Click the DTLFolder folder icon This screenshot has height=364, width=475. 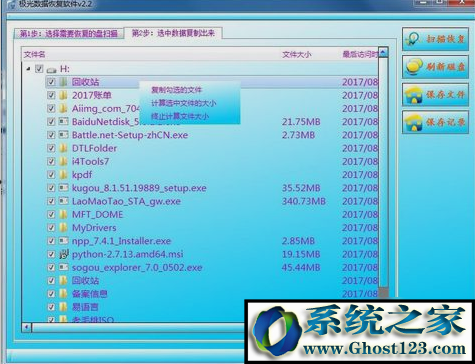63,148
